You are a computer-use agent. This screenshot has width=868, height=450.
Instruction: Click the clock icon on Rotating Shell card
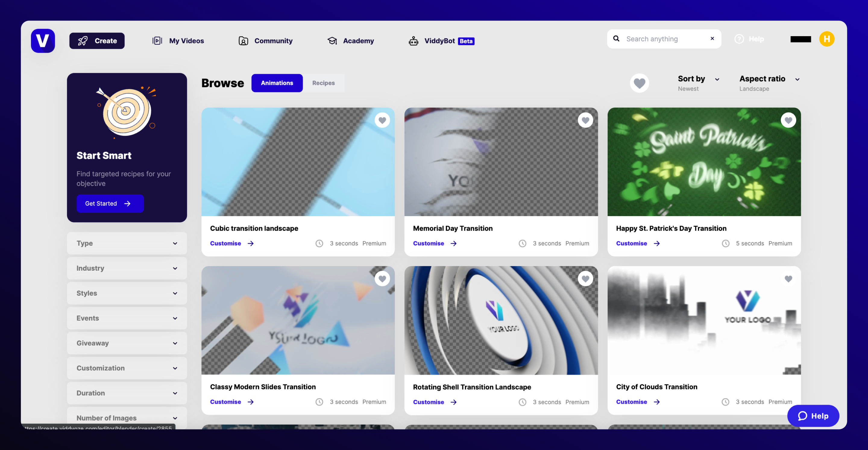522,402
